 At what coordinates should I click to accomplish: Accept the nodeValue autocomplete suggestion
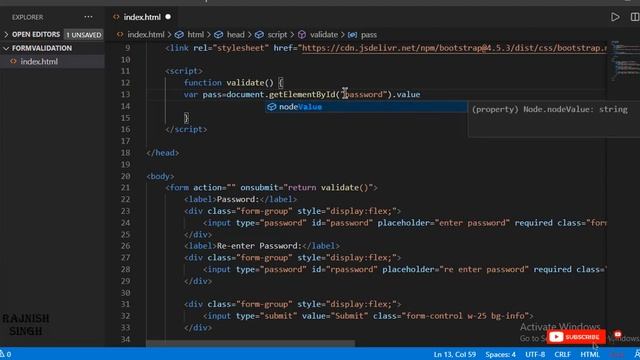pyautogui.click(x=366, y=107)
